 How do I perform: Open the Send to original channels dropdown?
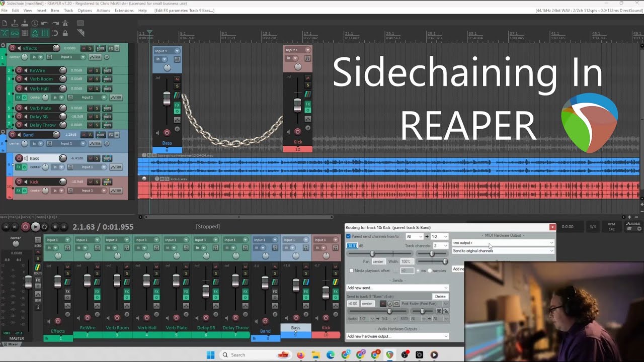point(503,251)
